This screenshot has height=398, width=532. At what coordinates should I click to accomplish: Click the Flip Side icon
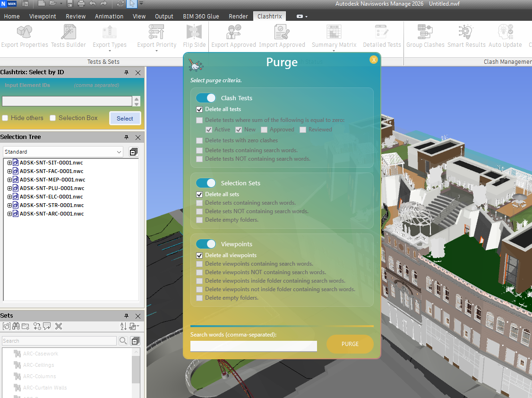click(194, 33)
